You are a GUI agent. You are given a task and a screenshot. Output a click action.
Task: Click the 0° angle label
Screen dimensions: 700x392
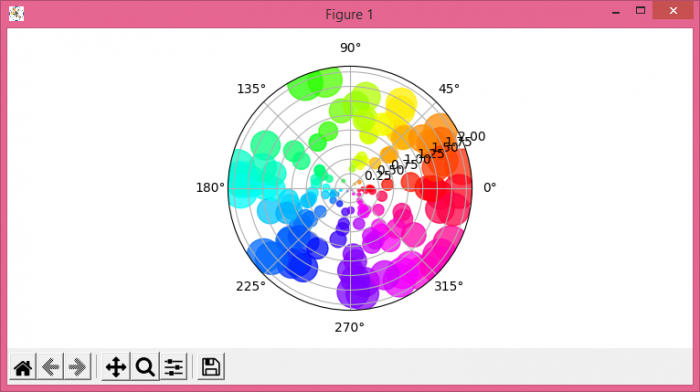[490, 188]
